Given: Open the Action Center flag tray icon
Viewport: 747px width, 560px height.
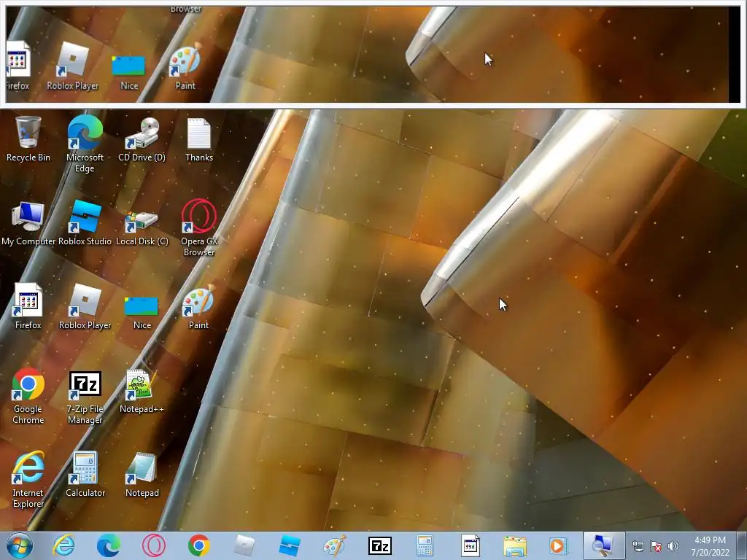Looking at the screenshot, I should pyautogui.click(x=656, y=546).
